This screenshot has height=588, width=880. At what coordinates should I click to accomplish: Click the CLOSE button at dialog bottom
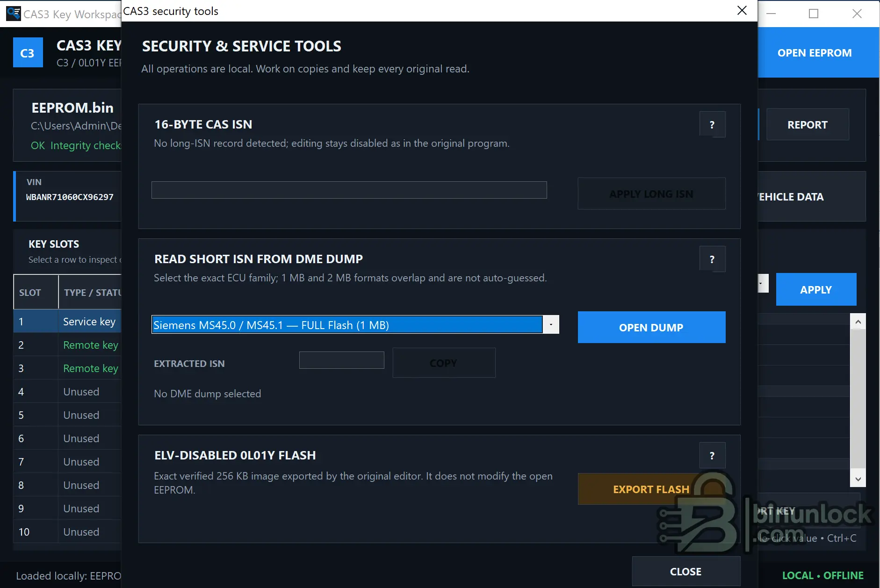[686, 571]
